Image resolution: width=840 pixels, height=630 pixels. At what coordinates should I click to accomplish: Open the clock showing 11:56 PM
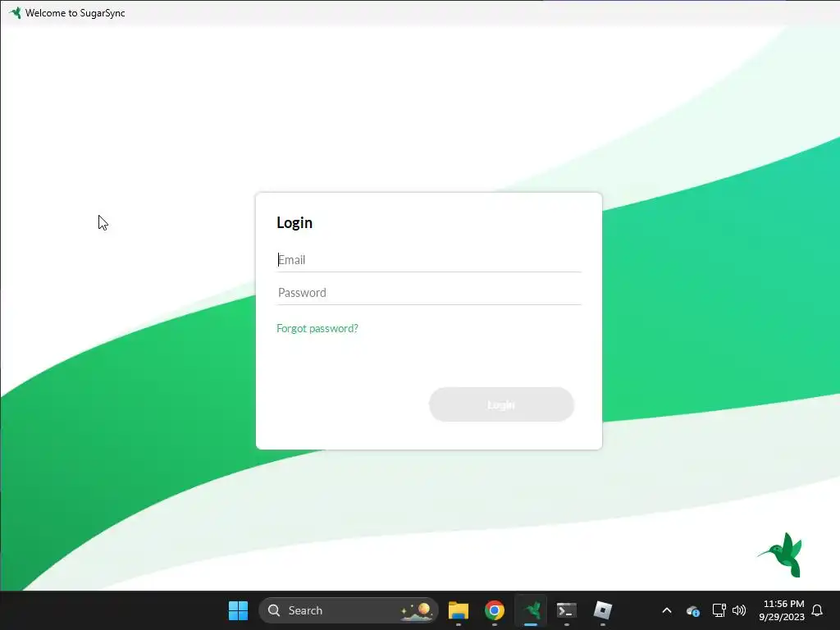click(x=782, y=610)
